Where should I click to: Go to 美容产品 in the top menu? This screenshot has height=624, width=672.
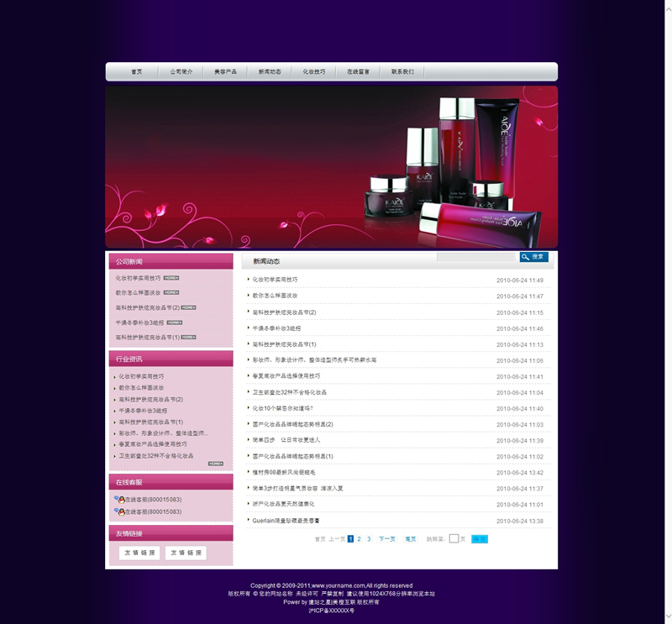(x=225, y=72)
